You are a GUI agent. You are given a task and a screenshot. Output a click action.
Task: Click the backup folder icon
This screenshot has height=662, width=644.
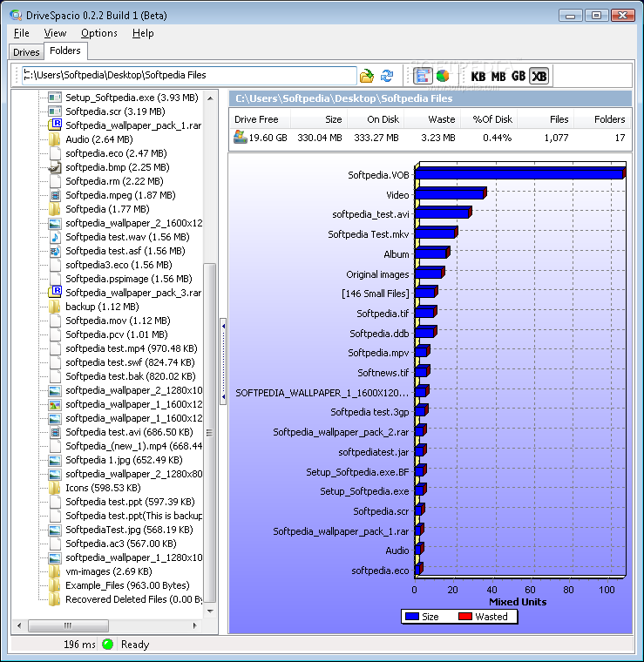pyautogui.click(x=55, y=307)
